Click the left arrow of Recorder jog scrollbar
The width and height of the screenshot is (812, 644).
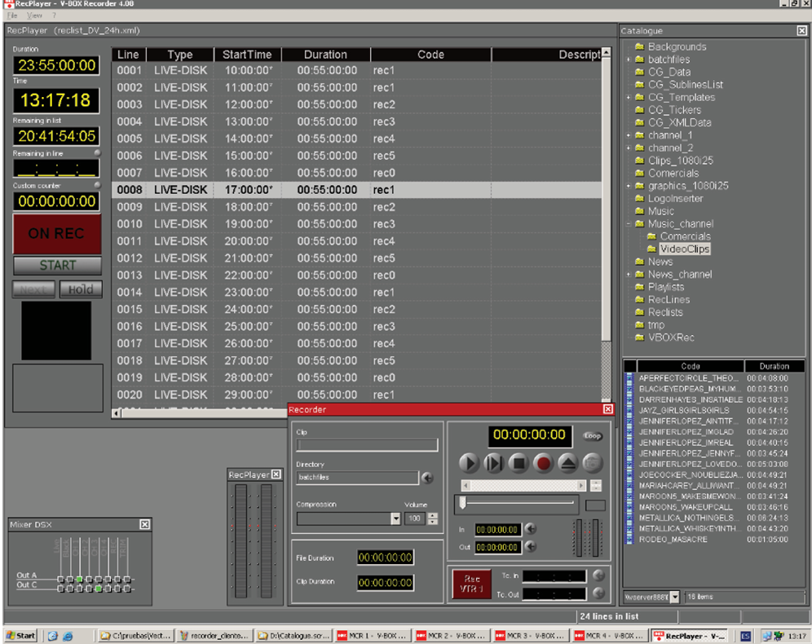point(466,486)
